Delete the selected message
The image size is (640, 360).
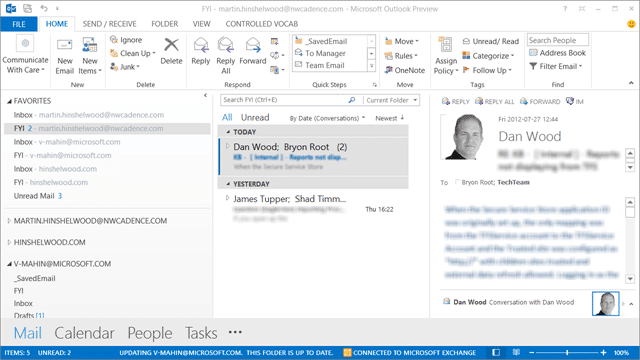pos(171,51)
